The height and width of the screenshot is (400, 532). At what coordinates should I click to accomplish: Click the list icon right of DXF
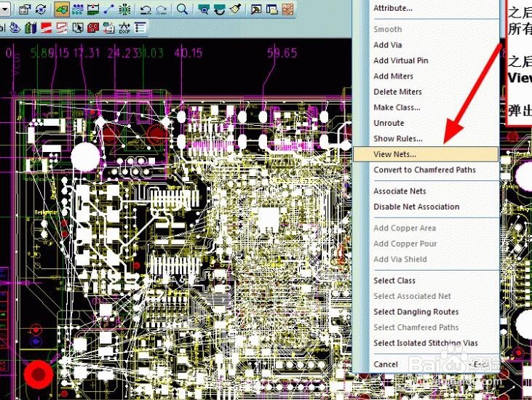click(139, 28)
